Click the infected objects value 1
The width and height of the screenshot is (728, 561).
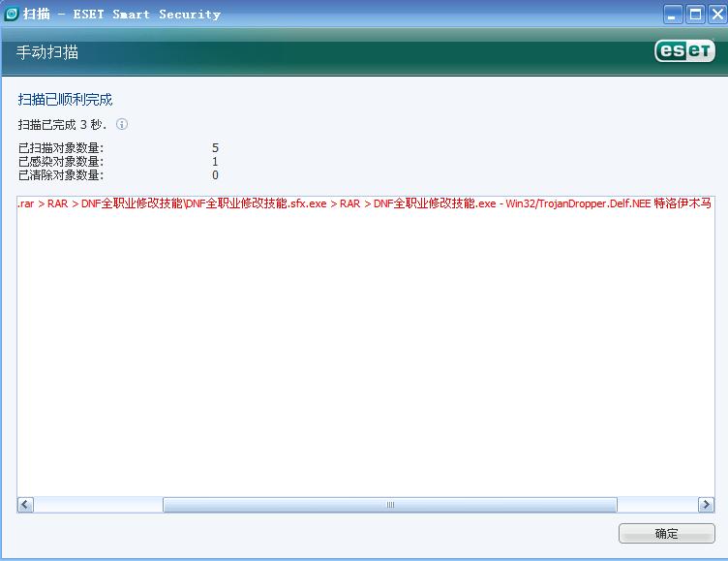coord(215,161)
